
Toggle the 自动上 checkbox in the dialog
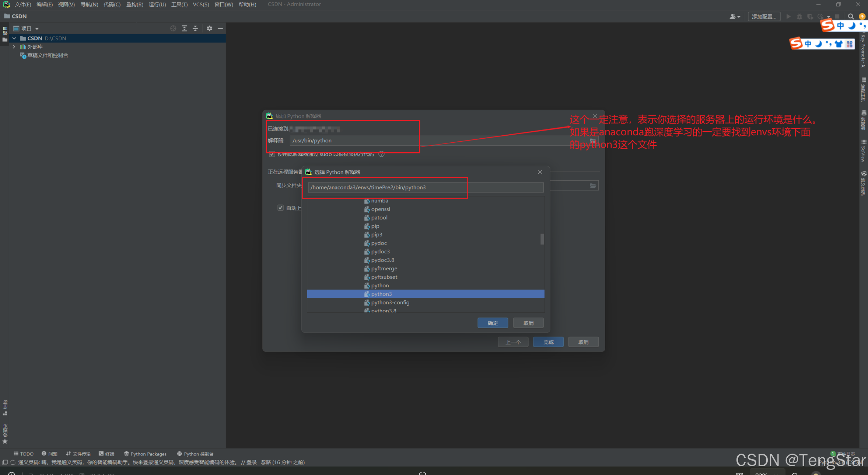point(281,207)
